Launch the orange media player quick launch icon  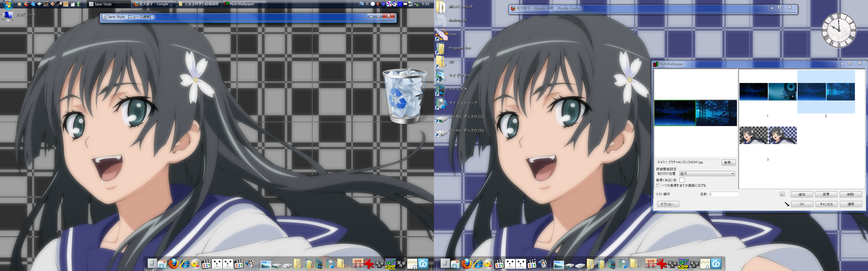point(19,4)
